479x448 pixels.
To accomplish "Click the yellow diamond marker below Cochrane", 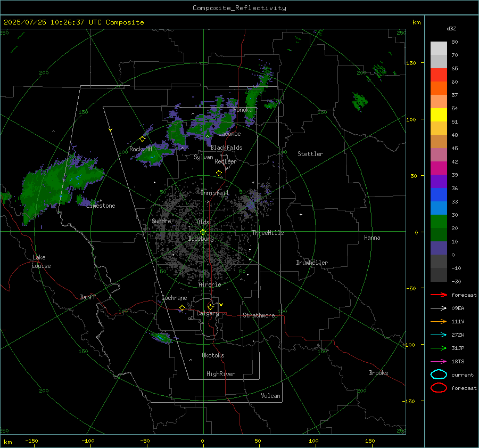I will pos(183,307).
